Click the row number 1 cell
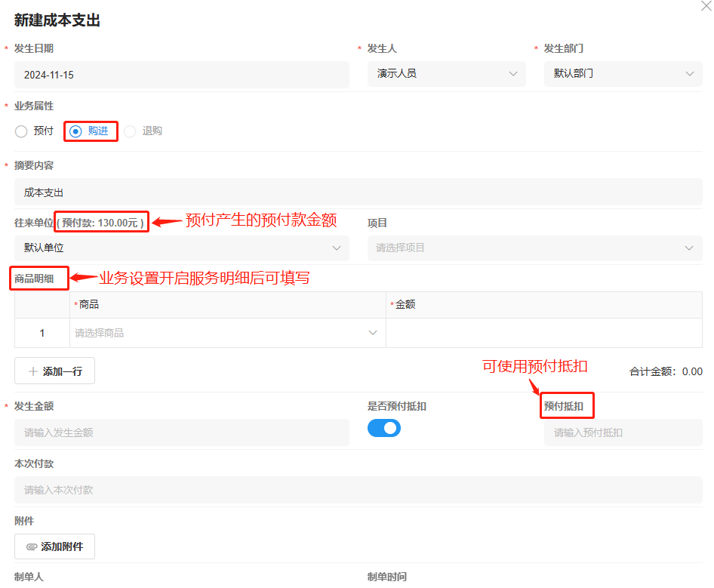The height and width of the screenshot is (588, 714). click(x=42, y=333)
